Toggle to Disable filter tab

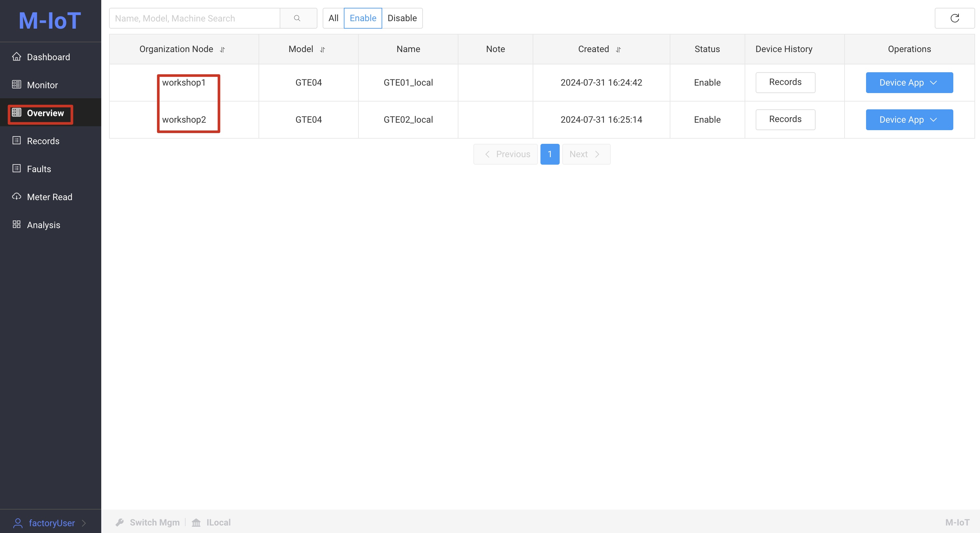tap(402, 18)
